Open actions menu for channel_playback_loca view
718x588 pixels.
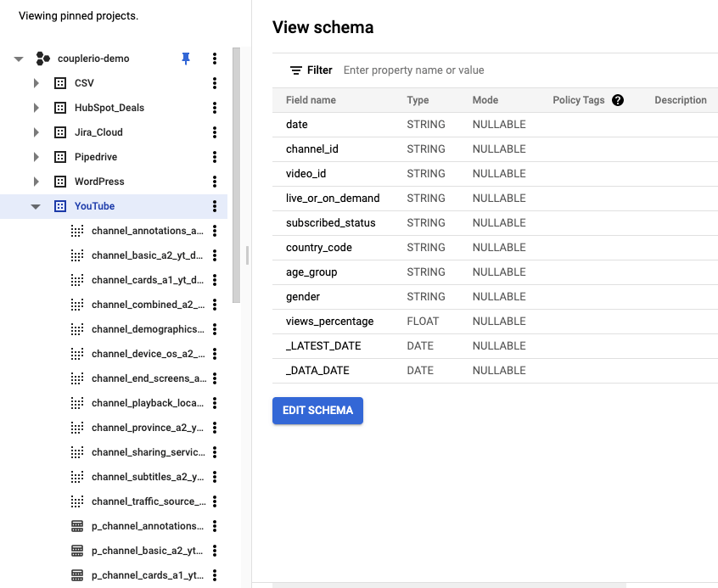(x=215, y=403)
